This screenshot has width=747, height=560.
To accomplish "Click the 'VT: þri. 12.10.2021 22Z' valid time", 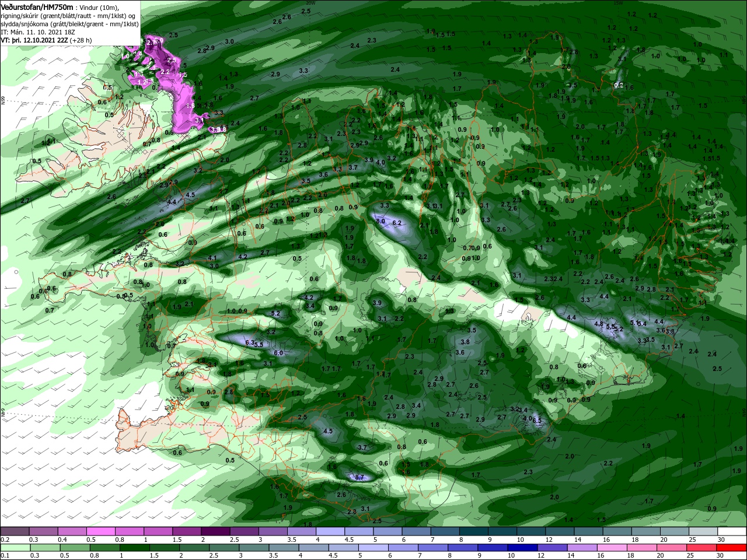I will [x=34, y=40].
